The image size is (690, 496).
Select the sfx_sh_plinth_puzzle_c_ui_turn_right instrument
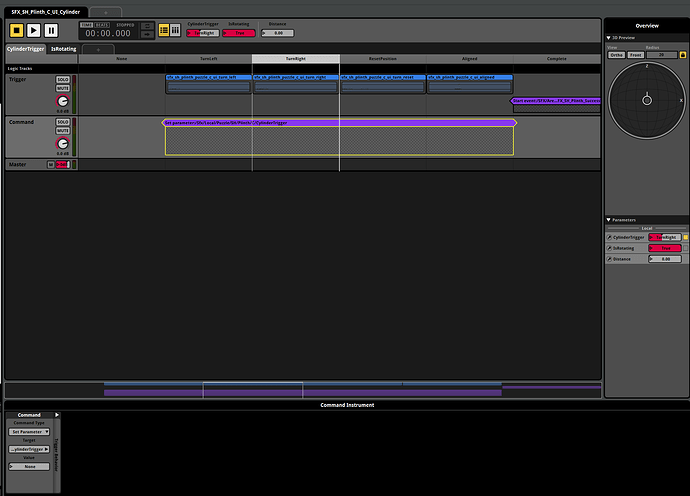(x=296, y=84)
